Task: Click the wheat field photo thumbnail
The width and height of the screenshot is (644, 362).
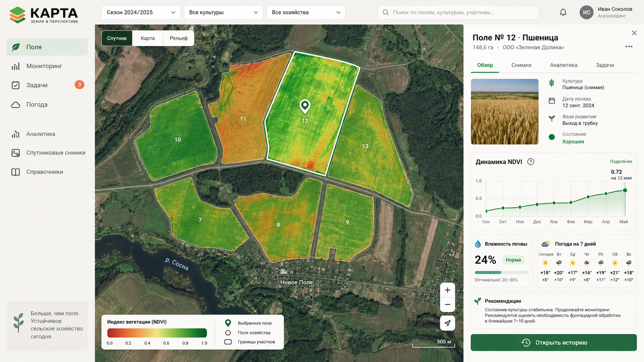Action: (x=505, y=112)
